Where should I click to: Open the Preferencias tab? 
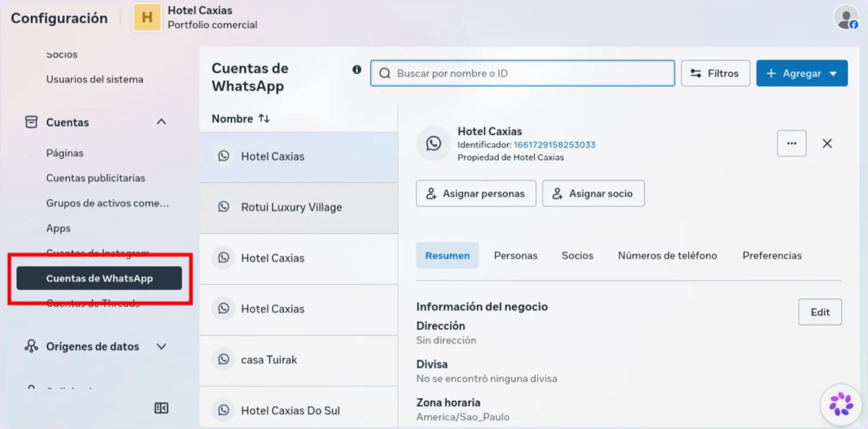(x=772, y=256)
